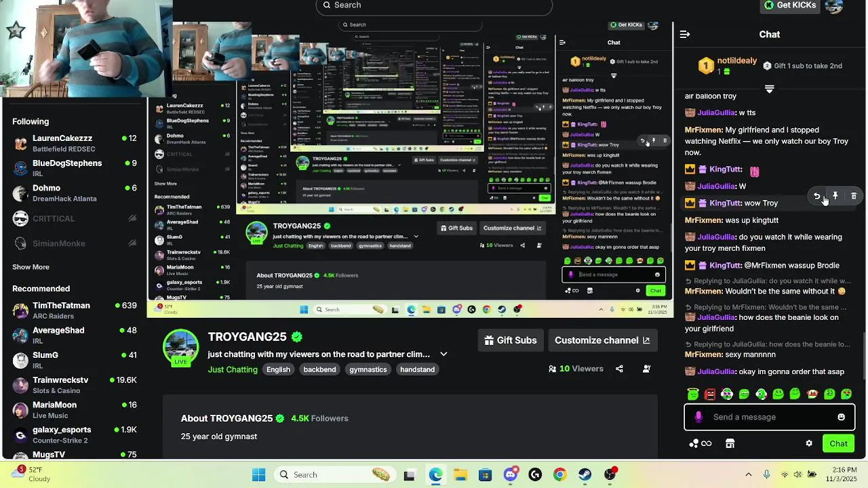Open the emoji picker in the chat input
This screenshot has height=488, width=868.
[x=841, y=417]
